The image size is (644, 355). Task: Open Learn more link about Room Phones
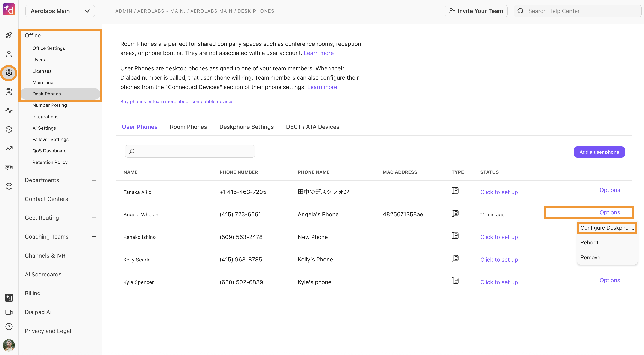[319, 53]
